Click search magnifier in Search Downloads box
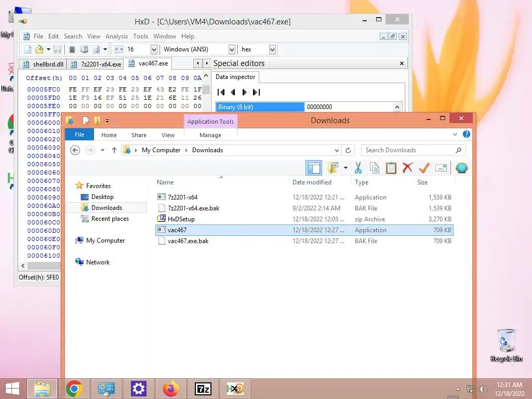The height and width of the screenshot is (399, 532). (458, 150)
